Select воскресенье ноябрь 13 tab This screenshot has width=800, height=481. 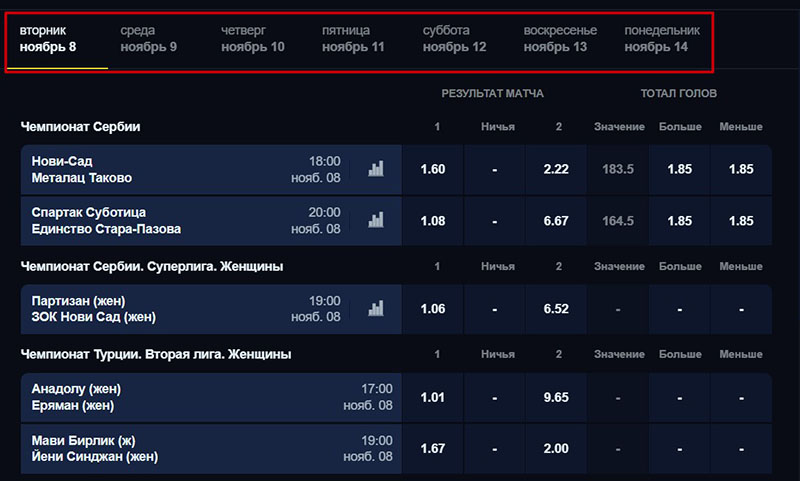(x=560, y=39)
